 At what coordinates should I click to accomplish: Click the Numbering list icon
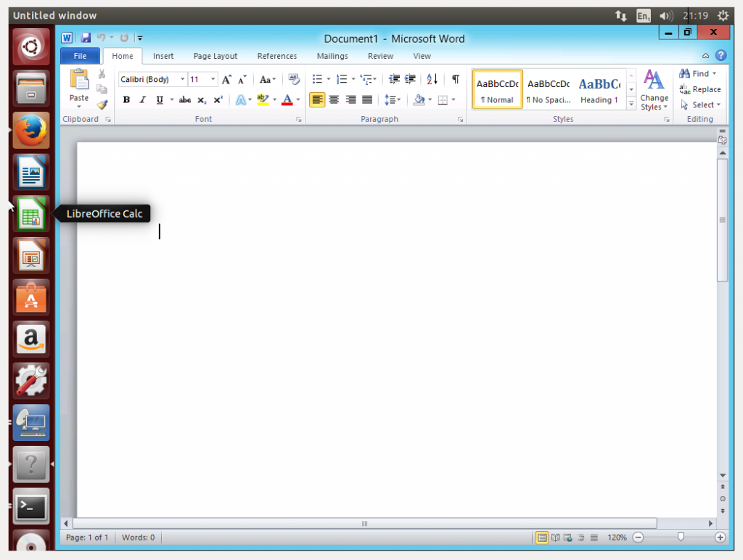[x=341, y=79]
